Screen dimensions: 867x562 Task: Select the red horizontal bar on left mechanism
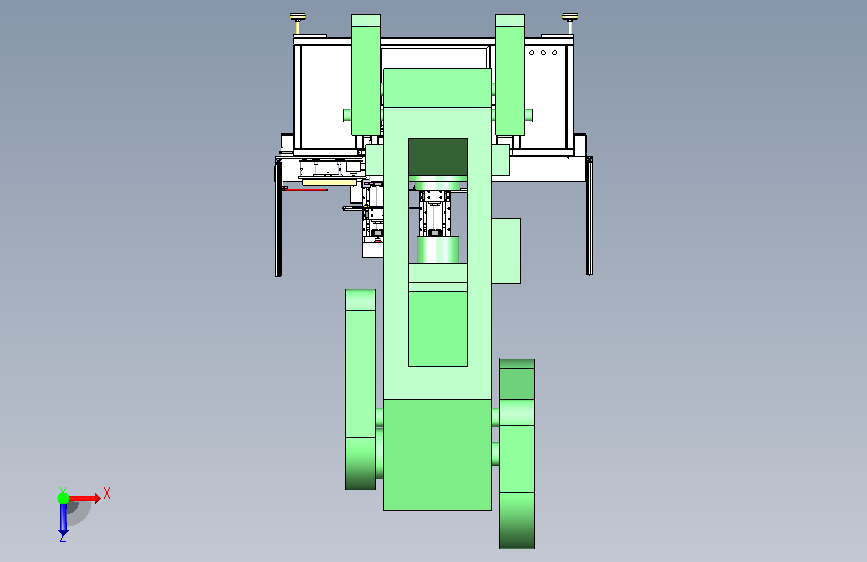tap(305, 190)
